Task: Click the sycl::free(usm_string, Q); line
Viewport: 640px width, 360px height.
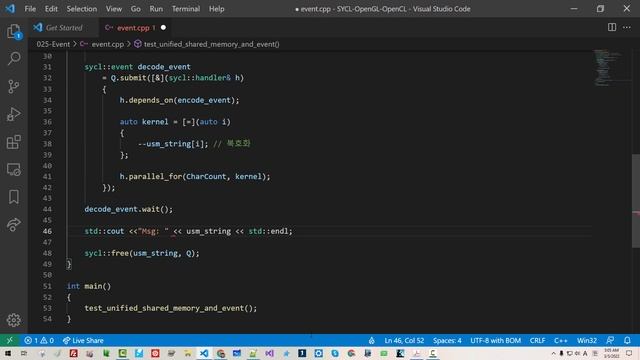Action: [142, 253]
